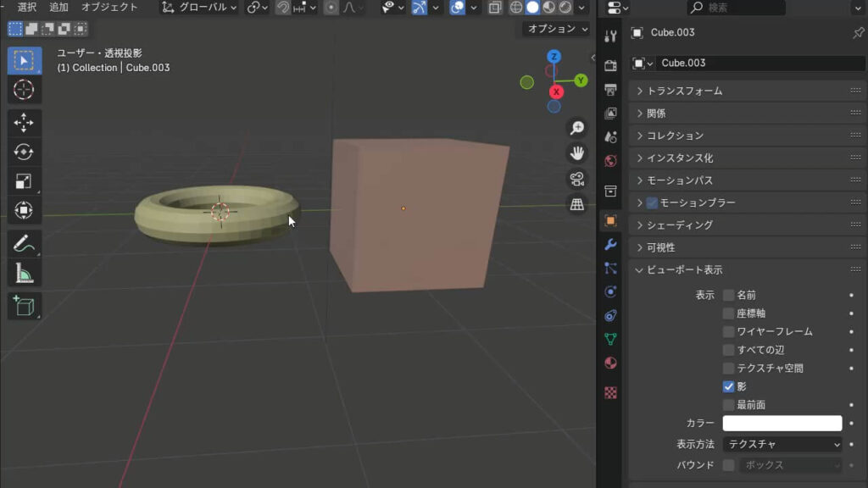The image size is (868, 488).
Task: Switch orthographic/perspective grid icon
Action: pos(576,204)
